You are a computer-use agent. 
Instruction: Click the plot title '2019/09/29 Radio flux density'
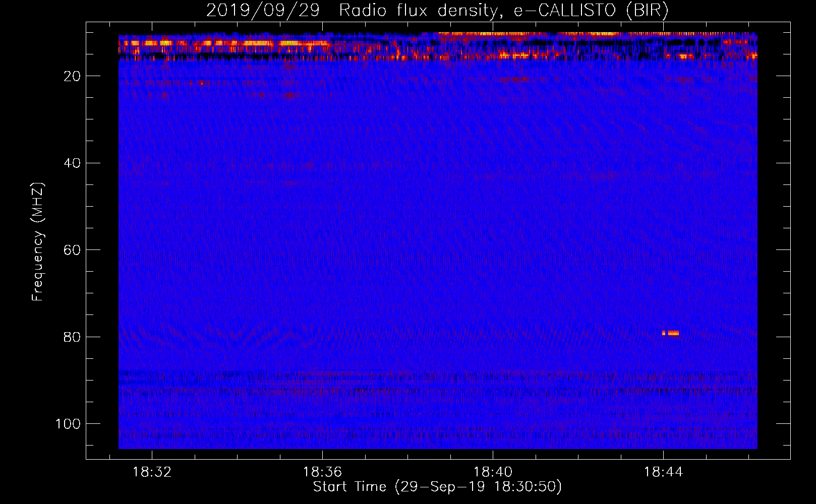click(437, 10)
